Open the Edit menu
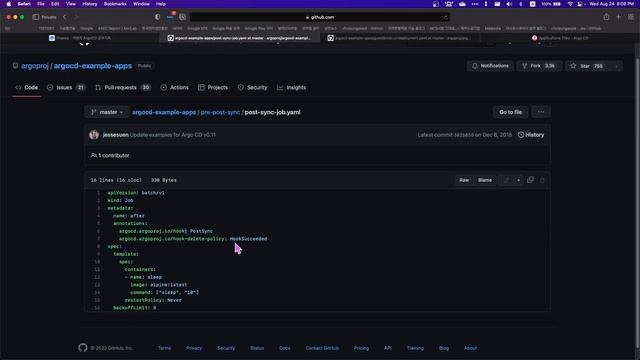Screen dimensions: 640x360 tap(55, 4)
